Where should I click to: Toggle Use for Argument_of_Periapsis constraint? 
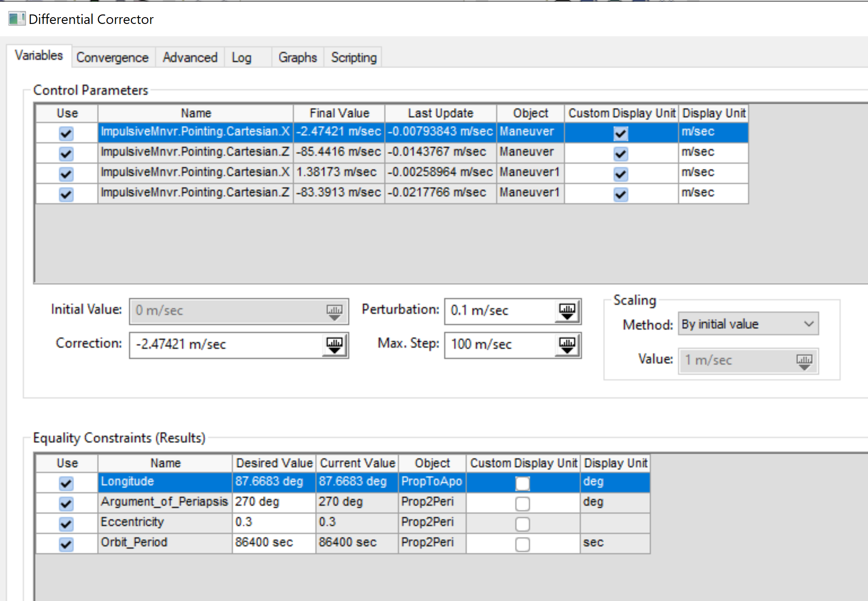pyautogui.click(x=66, y=503)
